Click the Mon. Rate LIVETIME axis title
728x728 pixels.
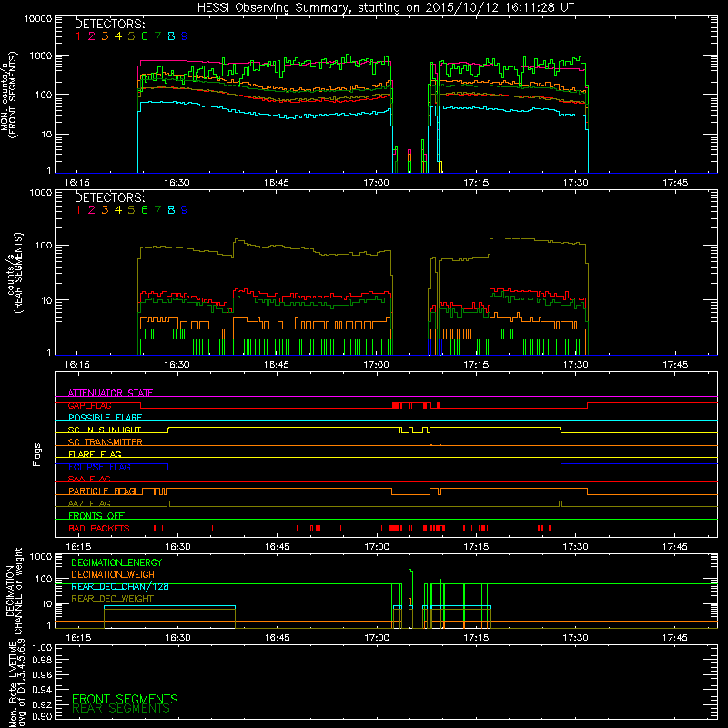click(x=16, y=683)
